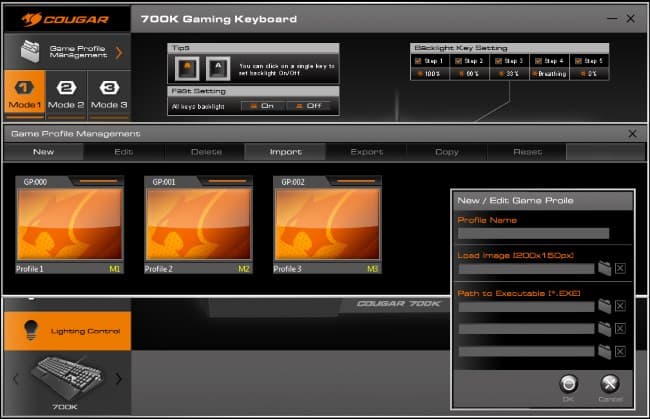Screen dimensions: 650x419
Task: Click the Cougar logo
Action: pyautogui.click(x=65, y=19)
